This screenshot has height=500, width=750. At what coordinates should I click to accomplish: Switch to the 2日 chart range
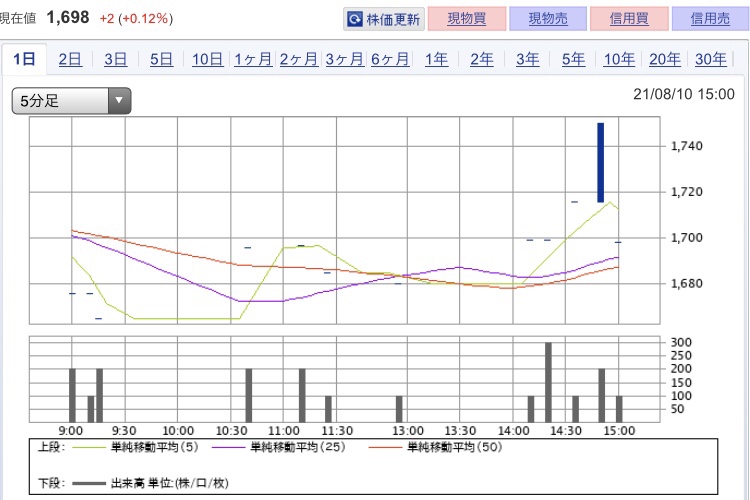click(x=70, y=59)
